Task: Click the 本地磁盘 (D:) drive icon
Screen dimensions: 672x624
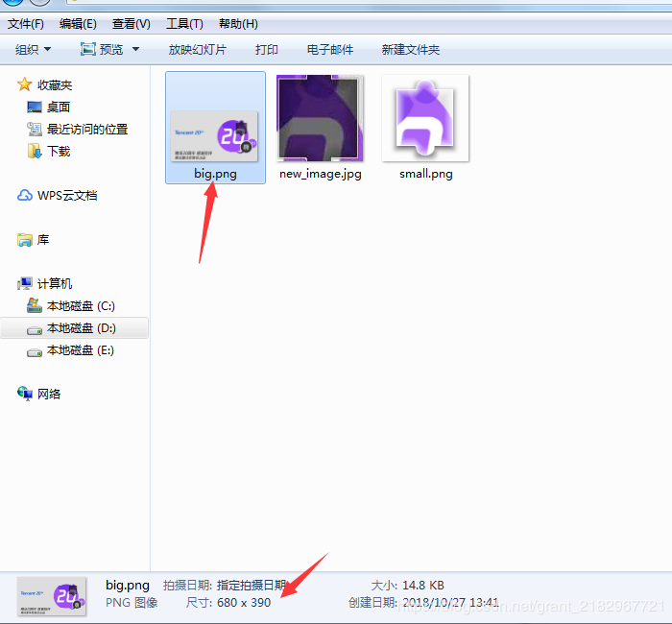Action: 35,330
